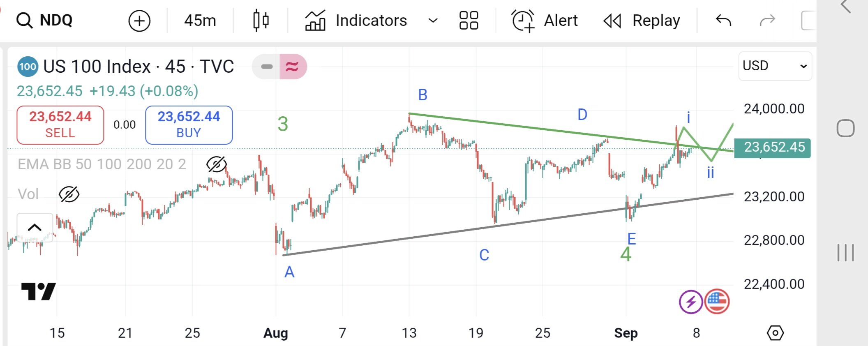Open the Indicators menu
This screenshot has width=868, height=346.
pos(356,20)
